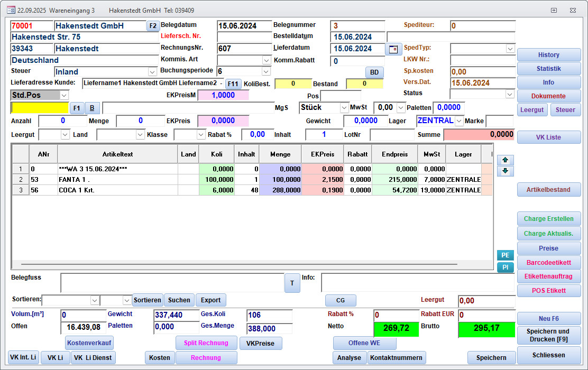Click the PI button beside the table
The image size is (588, 370).
pos(505,267)
